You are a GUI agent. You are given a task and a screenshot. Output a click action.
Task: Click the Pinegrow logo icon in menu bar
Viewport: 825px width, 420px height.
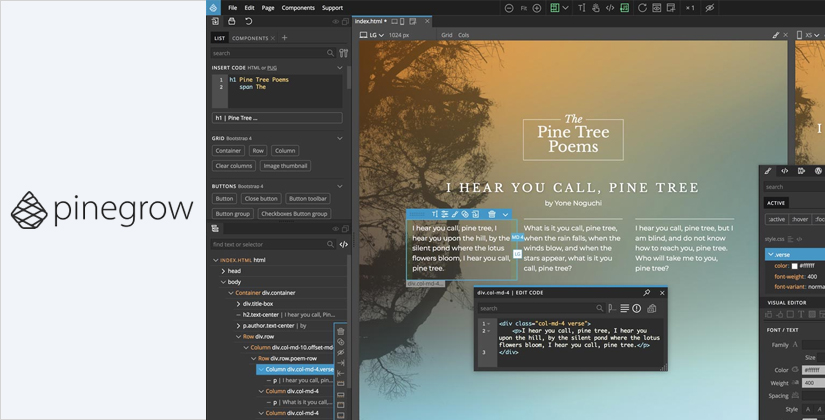point(213,7)
